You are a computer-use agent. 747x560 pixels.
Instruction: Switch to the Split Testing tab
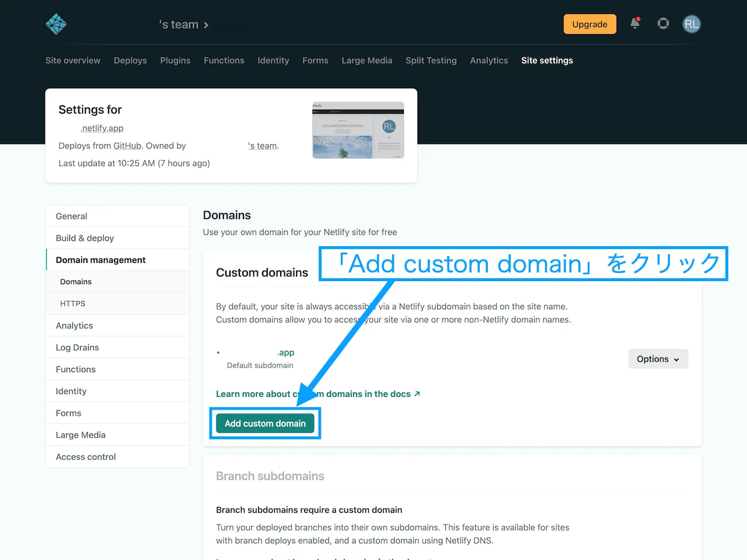(x=431, y=60)
